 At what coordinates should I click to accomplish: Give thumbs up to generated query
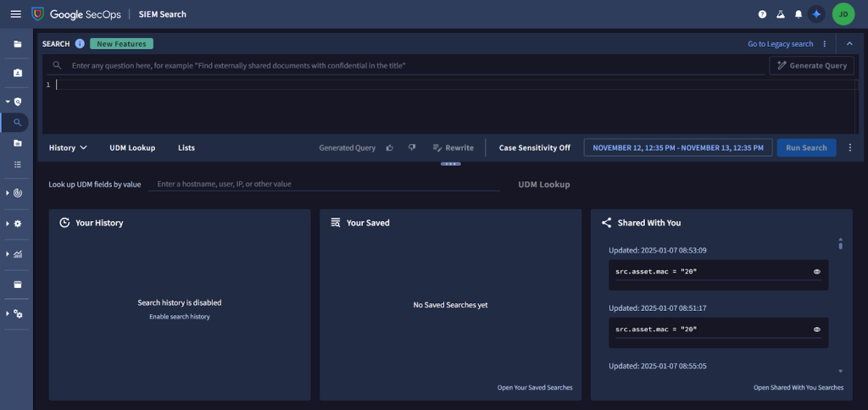(x=390, y=147)
